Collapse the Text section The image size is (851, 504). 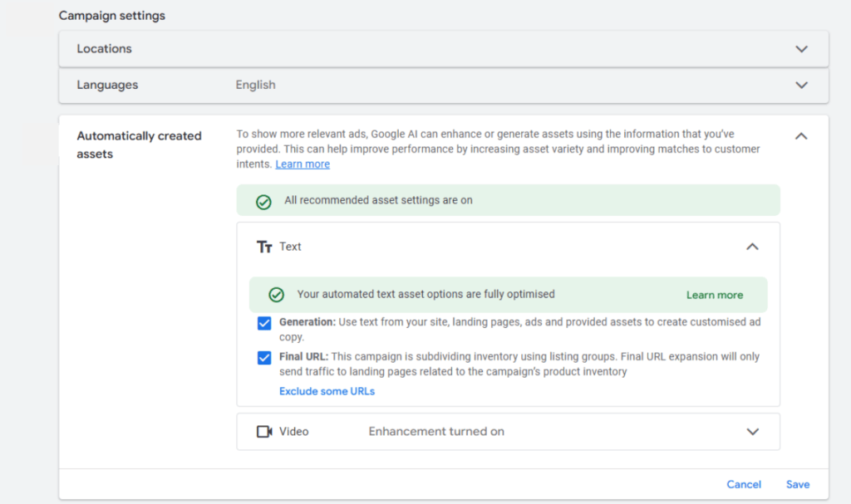coord(752,247)
